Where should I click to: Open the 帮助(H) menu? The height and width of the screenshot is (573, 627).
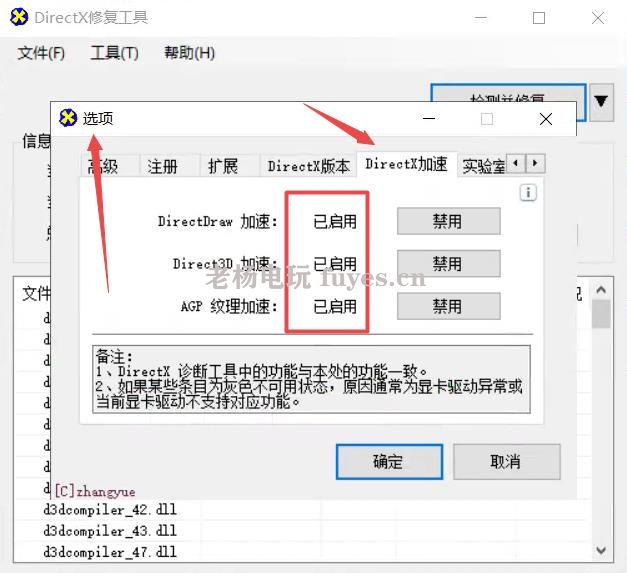tap(190, 53)
